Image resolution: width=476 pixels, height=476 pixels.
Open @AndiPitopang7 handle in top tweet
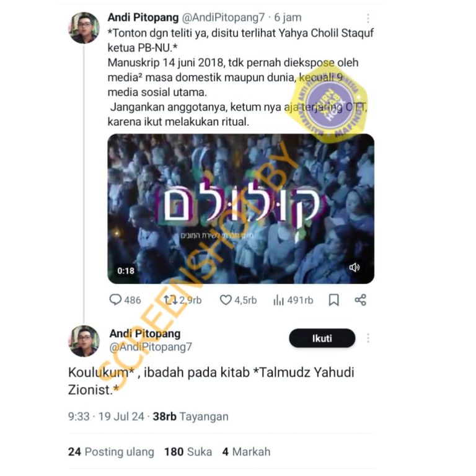tap(223, 17)
